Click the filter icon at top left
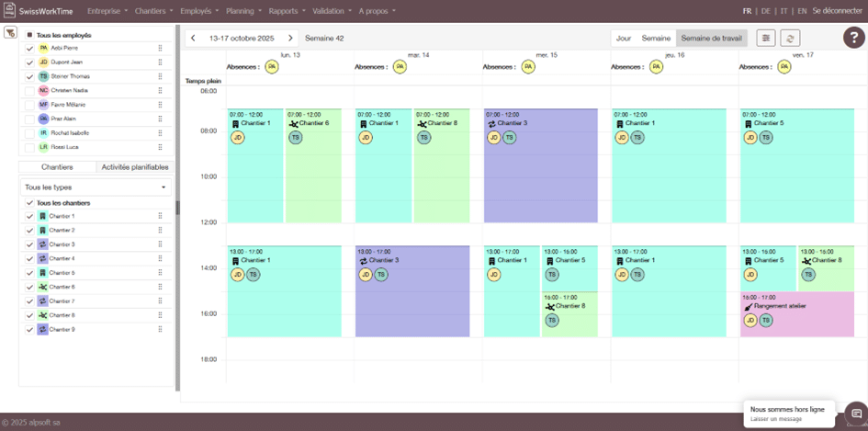 point(10,33)
